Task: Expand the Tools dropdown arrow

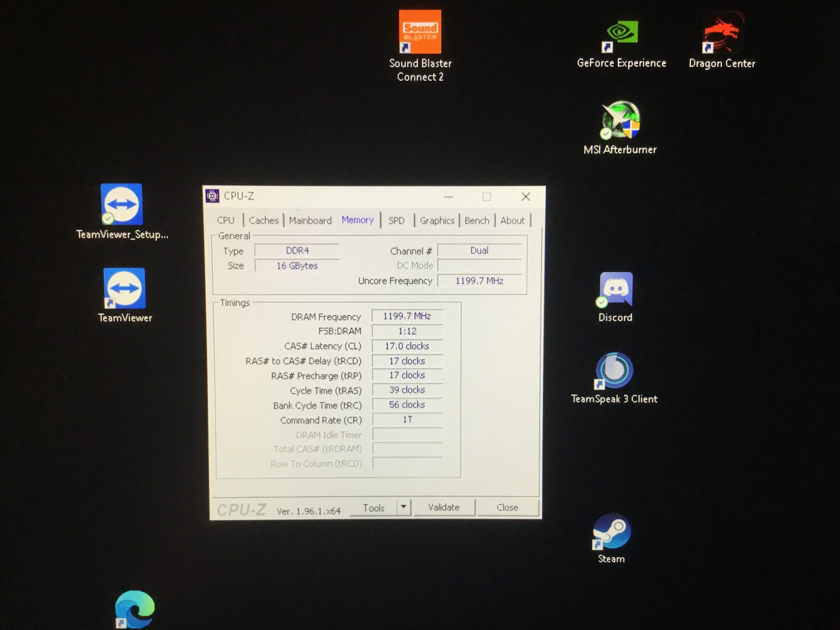Action: click(404, 507)
